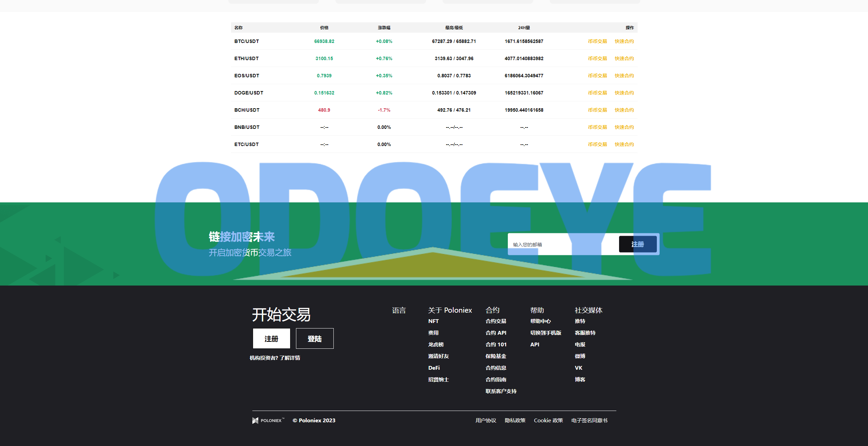Open 快速合约 for EOS/USDT row
Screen dimensions: 868x446
(624, 76)
